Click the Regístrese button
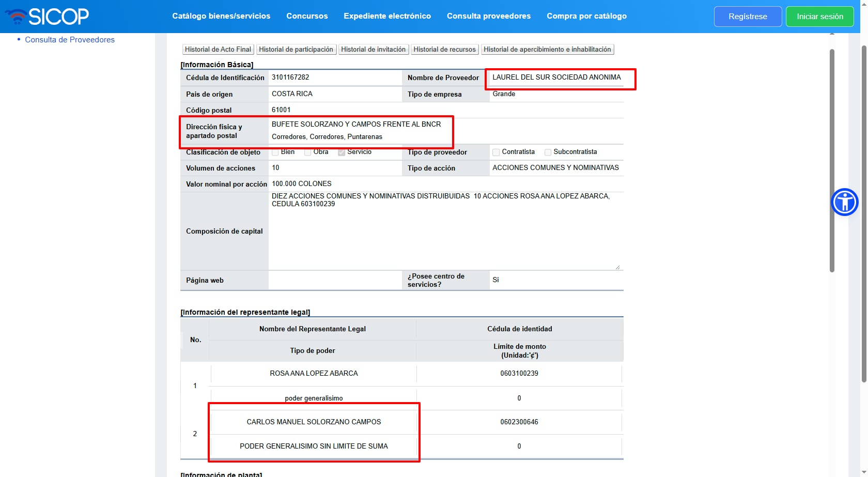 coord(747,17)
